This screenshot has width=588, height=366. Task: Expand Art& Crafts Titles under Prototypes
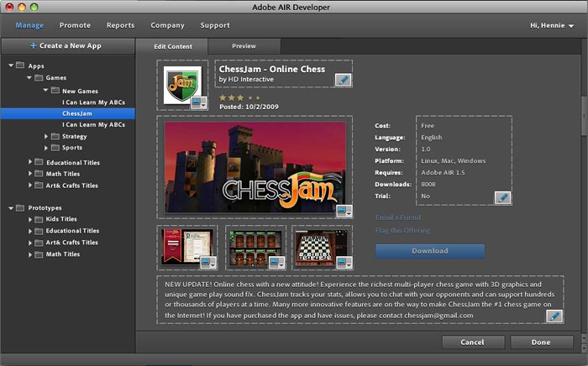(30, 243)
